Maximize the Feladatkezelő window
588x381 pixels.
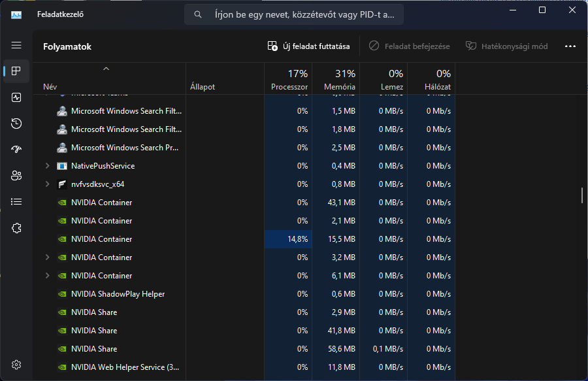click(542, 10)
